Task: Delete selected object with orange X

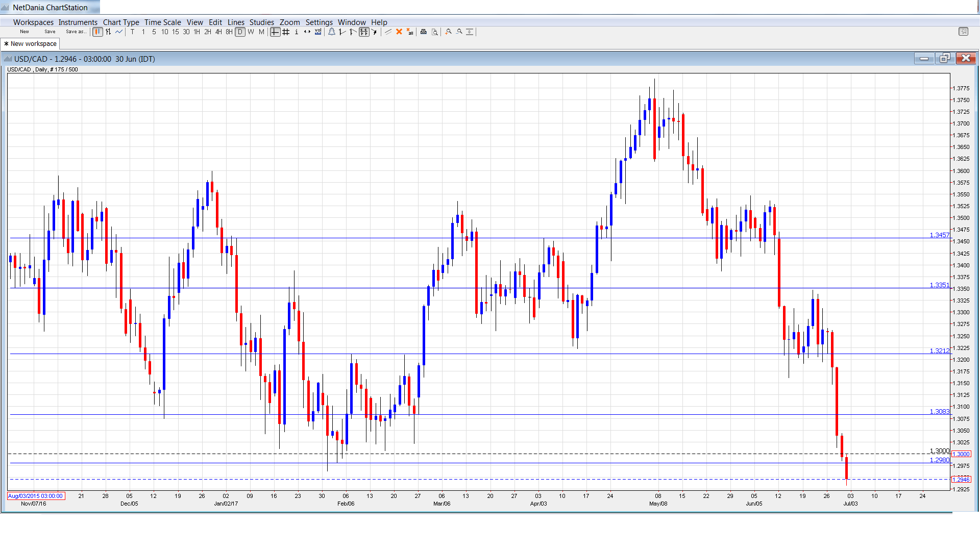Action: [x=399, y=32]
